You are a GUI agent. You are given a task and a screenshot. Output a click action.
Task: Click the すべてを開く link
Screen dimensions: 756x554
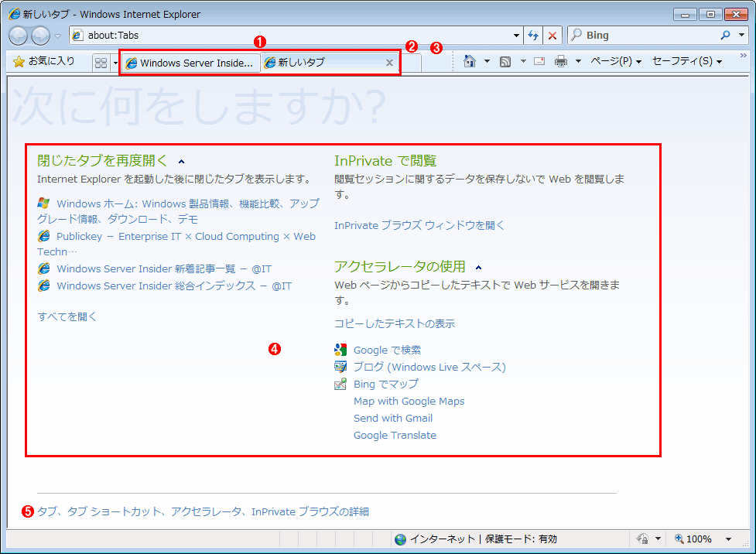pos(67,316)
